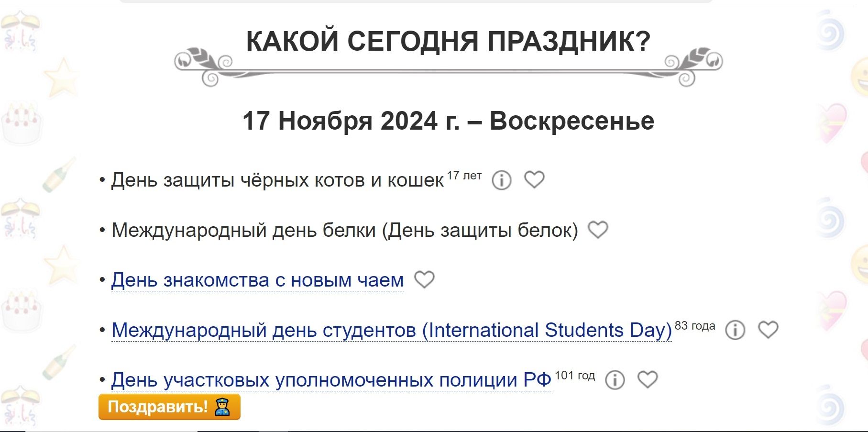Click the date 17 Ноября 2024 heading
Image resolution: width=868 pixels, height=432 pixels.
(448, 121)
